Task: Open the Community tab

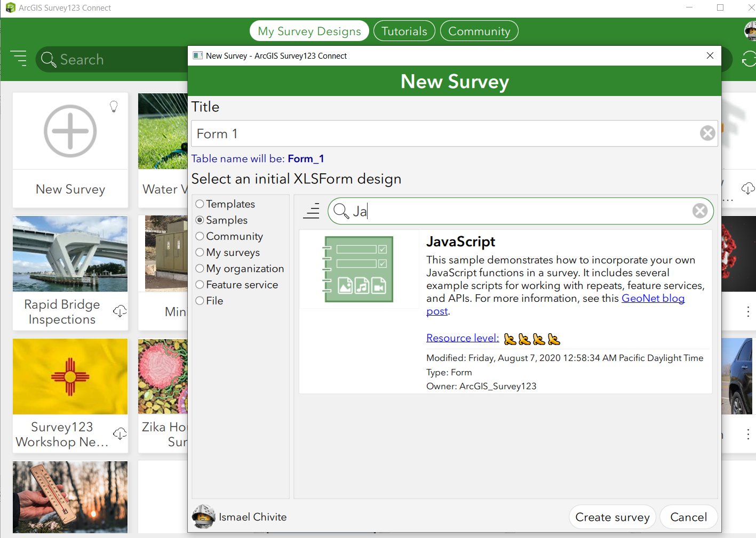Action: [x=479, y=30]
